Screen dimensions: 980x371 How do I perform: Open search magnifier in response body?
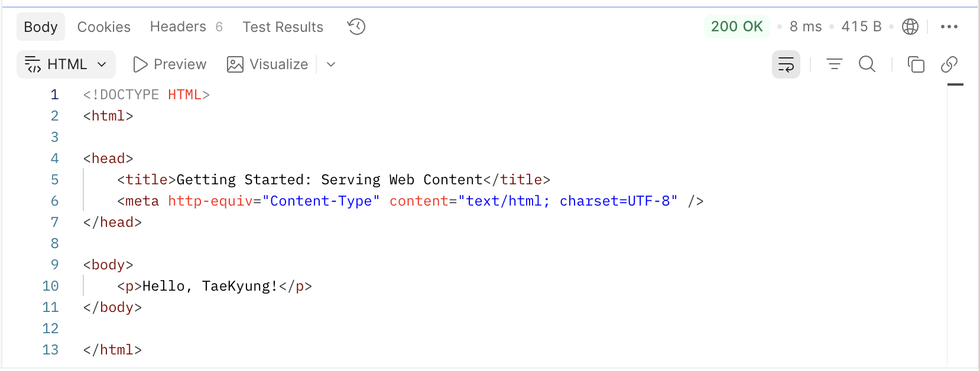click(x=867, y=64)
